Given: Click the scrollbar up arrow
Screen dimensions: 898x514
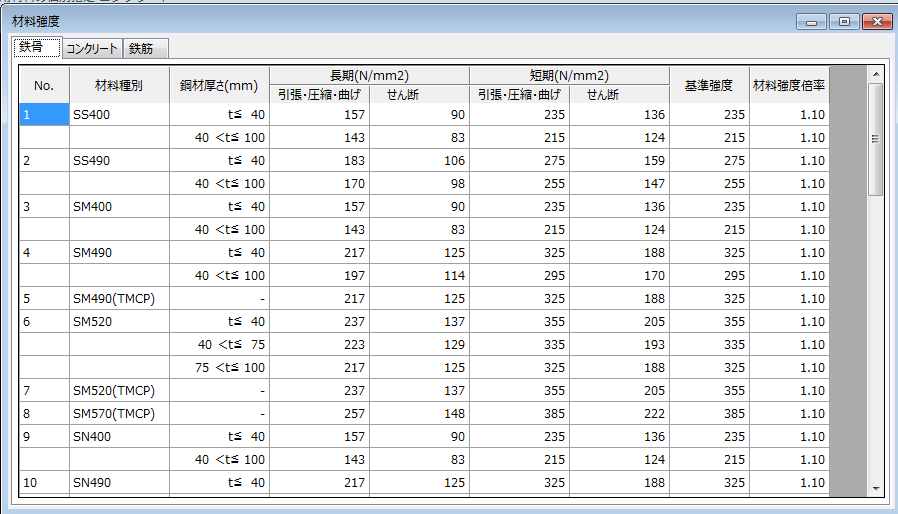Looking at the screenshot, I should tap(876, 74).
